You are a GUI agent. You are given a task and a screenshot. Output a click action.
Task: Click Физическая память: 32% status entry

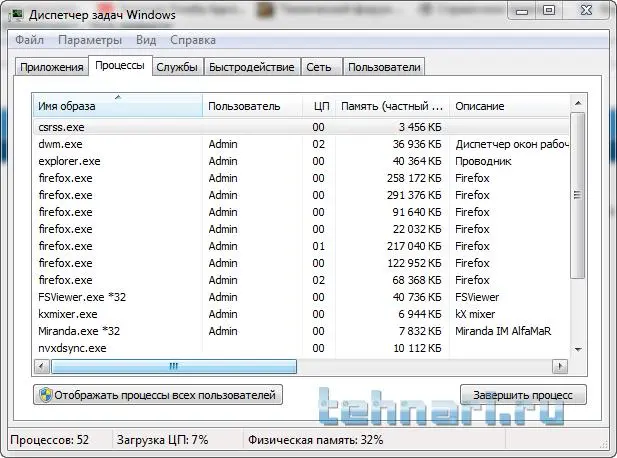tap(316, 440)
